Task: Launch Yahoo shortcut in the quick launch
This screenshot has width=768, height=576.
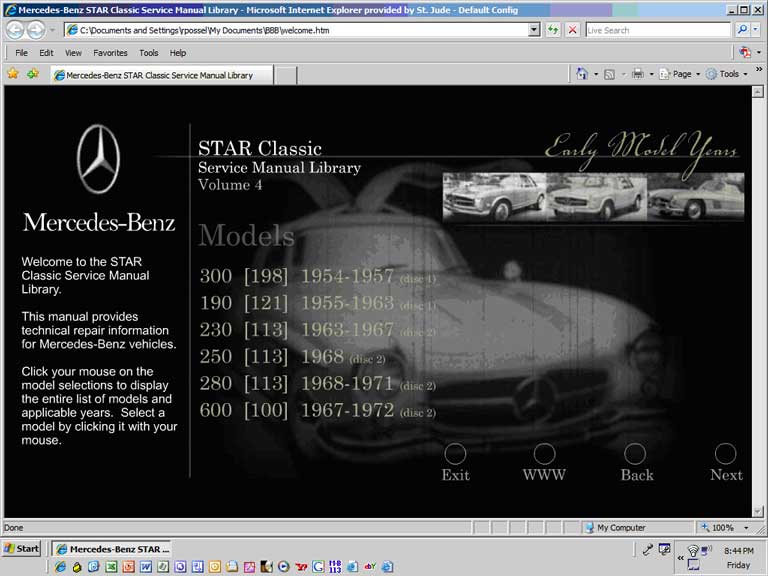Action: click(x=301, y=567)
